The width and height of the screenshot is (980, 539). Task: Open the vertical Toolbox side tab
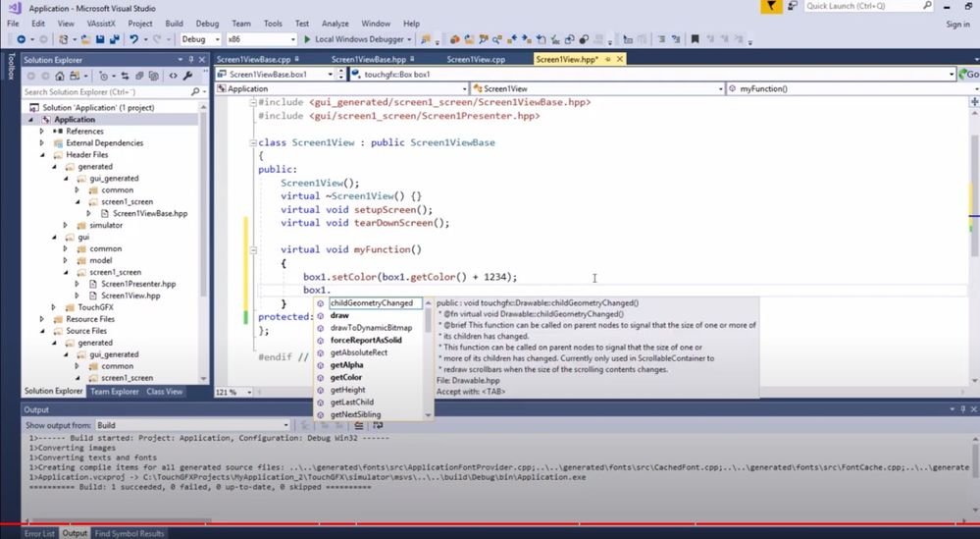pyautogui.click(x=10, y=67)
